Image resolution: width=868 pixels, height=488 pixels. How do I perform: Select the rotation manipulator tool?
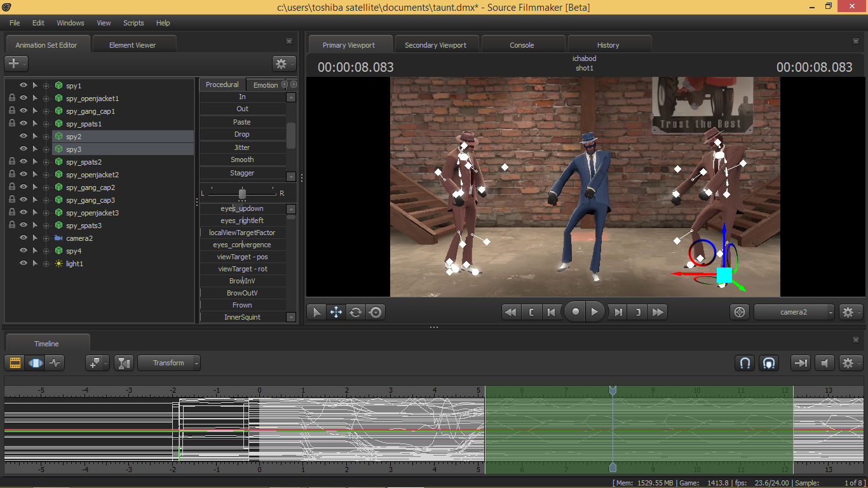(356, 312)
